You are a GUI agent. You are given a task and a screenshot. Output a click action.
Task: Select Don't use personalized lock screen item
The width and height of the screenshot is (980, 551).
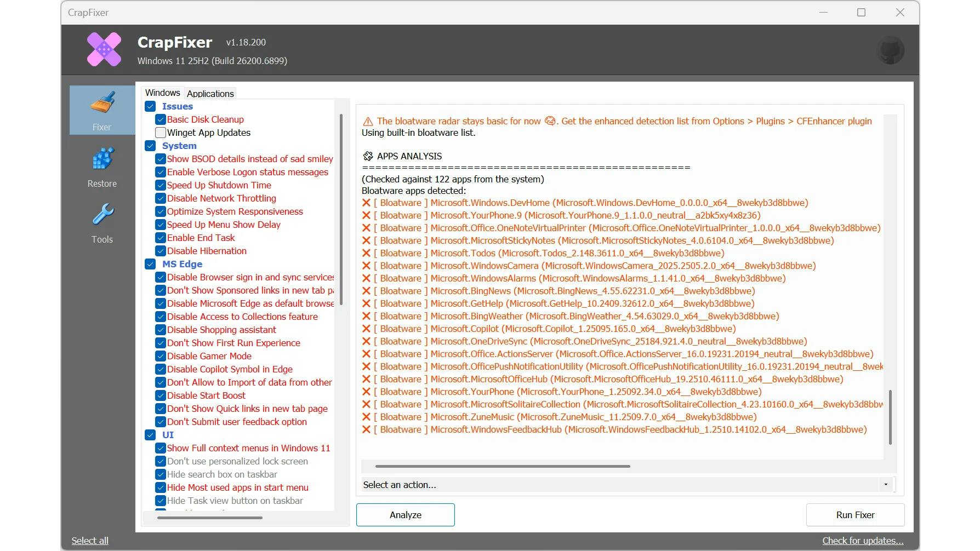237,461
